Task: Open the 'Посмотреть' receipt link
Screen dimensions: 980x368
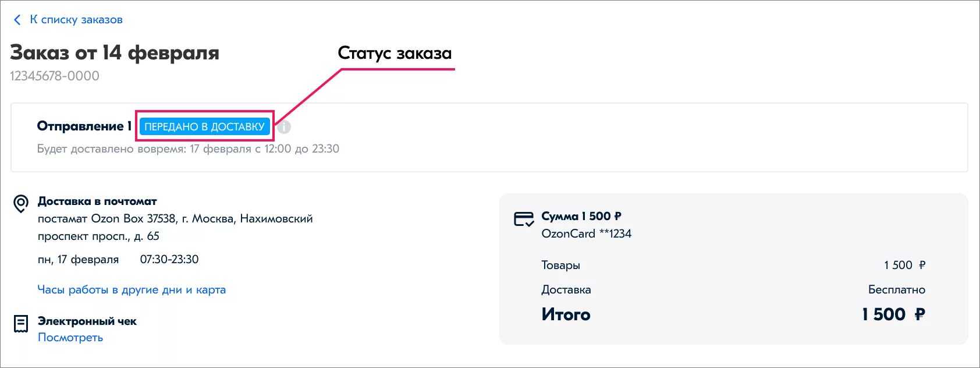Action: [x=70, y=338]
